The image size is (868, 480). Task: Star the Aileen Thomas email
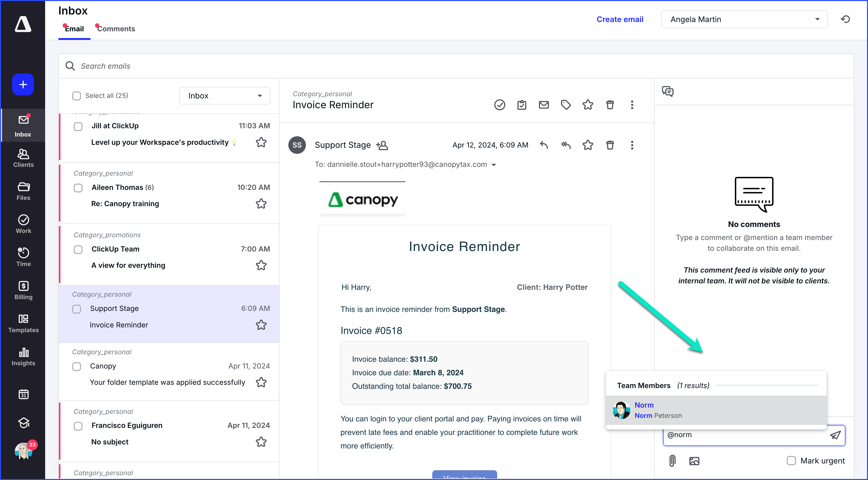[x=261, y=204]
